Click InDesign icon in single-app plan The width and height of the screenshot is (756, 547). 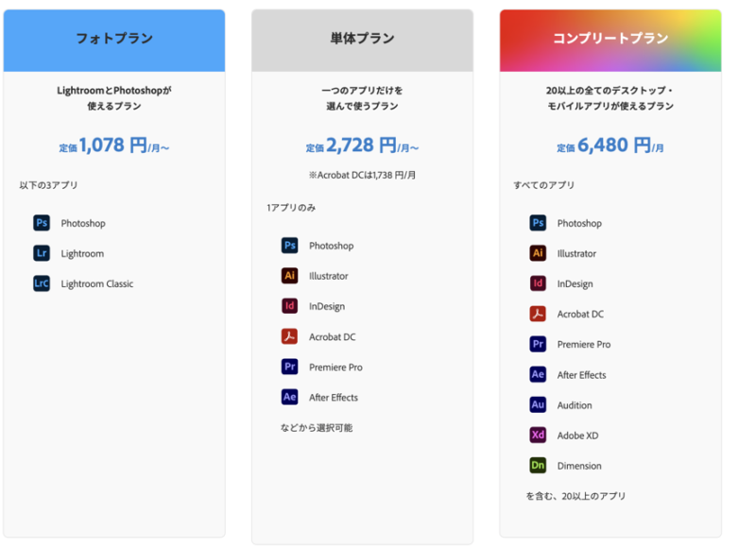(x=289, y=306)
